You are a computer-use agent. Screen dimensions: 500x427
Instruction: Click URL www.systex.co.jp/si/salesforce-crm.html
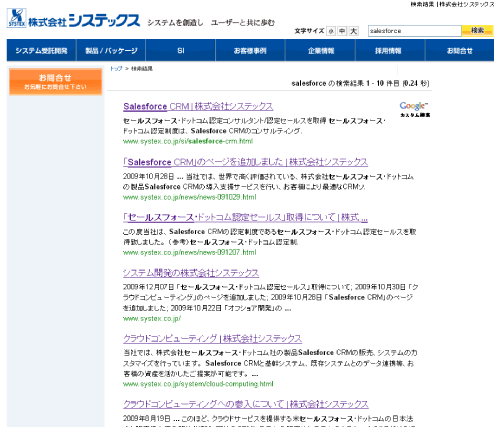[188, 141]
